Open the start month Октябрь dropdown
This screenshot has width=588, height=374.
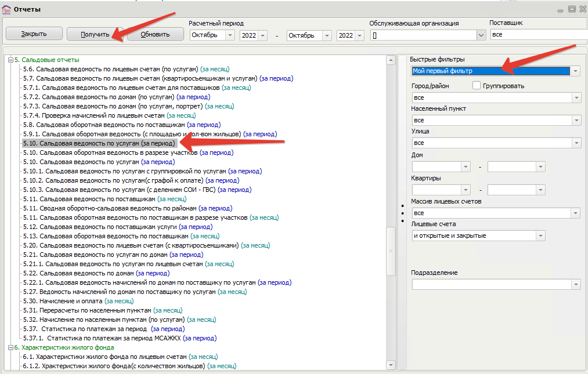pyautogui.click(x=230, y=35)
